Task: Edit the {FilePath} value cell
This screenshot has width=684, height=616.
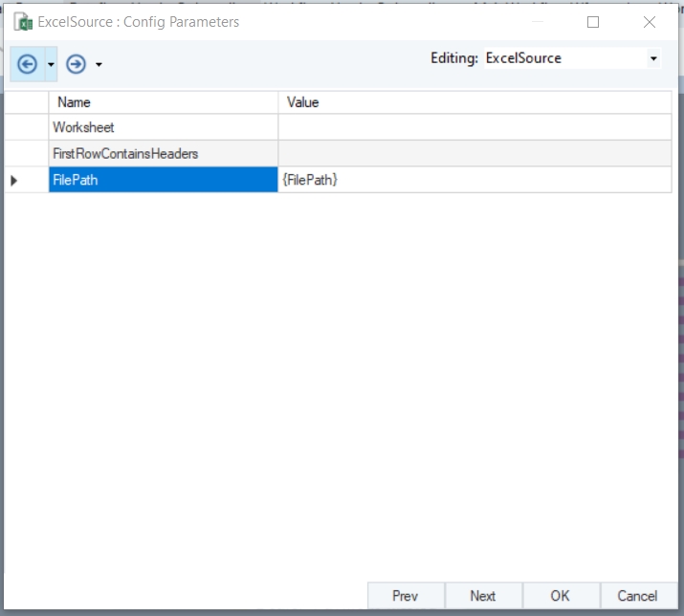Action: coord(474,179)
